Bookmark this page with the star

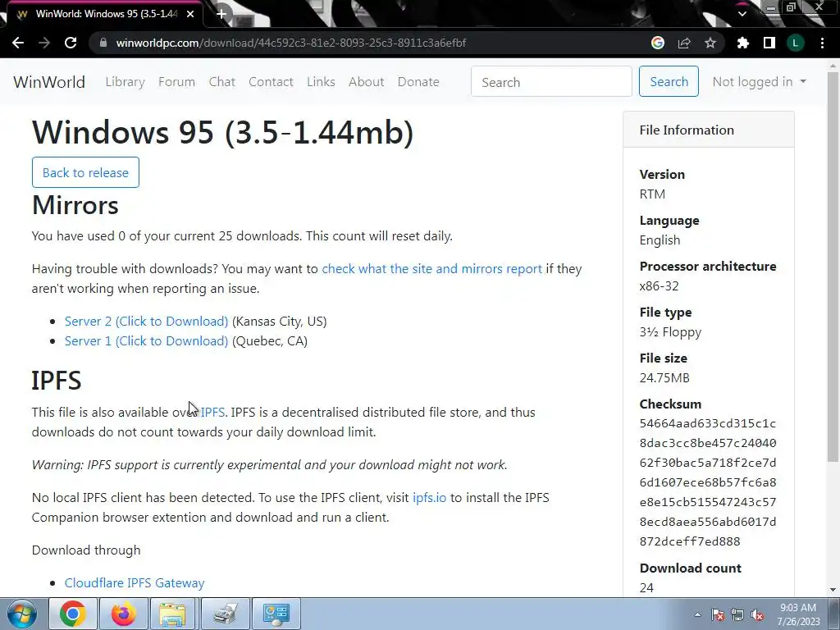710,43
